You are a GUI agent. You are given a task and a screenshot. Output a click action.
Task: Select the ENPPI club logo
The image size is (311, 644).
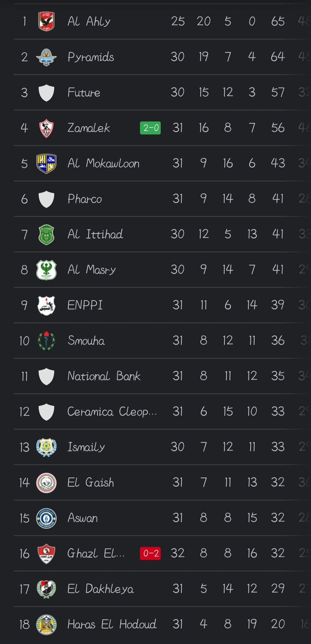46,305
